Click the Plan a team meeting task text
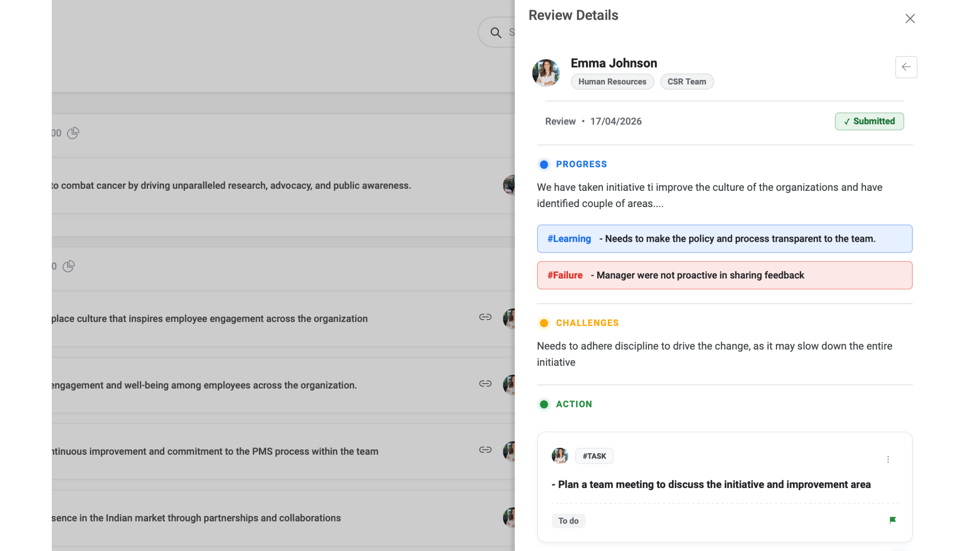 pyautogui.click(x=711, y=485)
